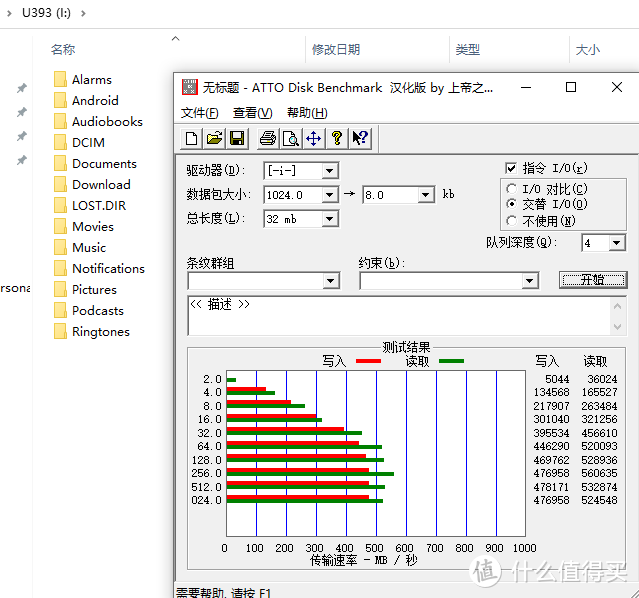Open the DCIM folder in Explorer
Viewport: 639px width, 598px height.
click(x=88, y=142)
